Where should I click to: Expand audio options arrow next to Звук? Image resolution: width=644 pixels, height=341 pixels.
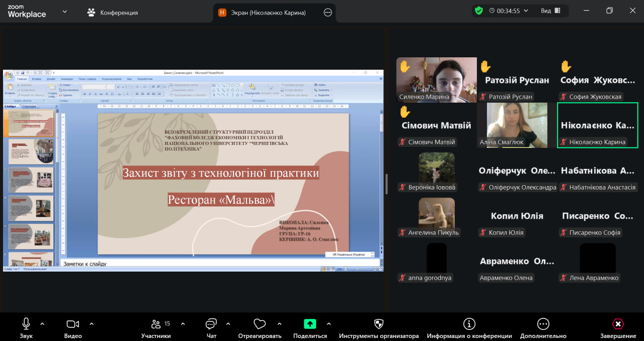pos(42,324)
